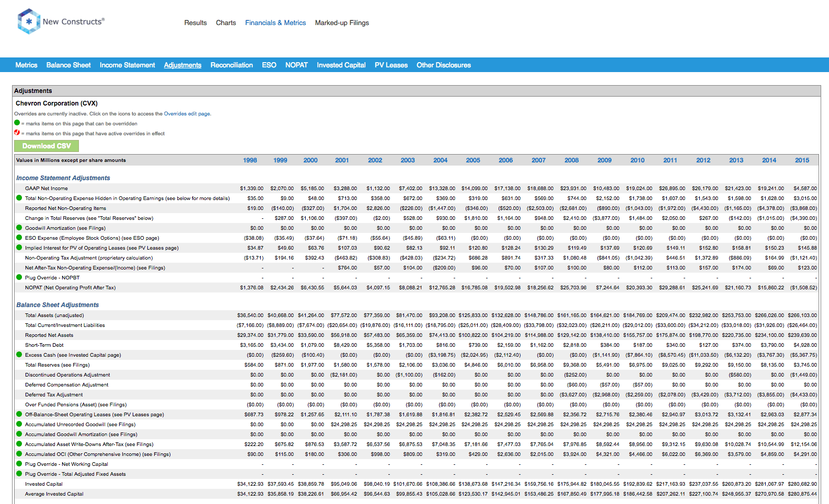This screenshot has height=504, width=829.
Task: Click green dot beside Plug Override - NOPBT
Action: (x=19, y=277)
